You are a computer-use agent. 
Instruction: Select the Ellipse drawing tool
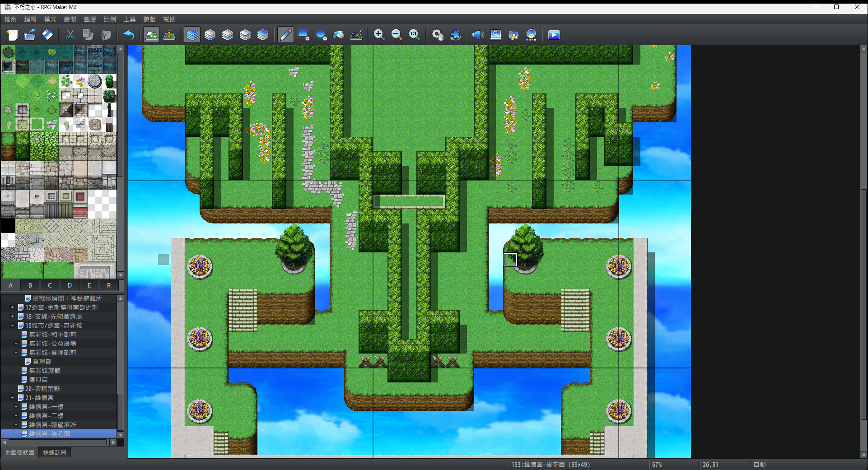(x=321, y=35)
